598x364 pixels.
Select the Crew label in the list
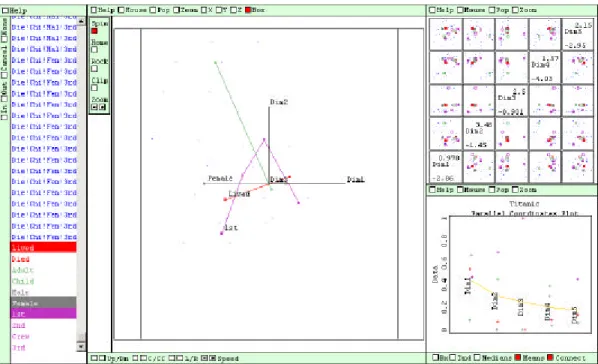21,337
